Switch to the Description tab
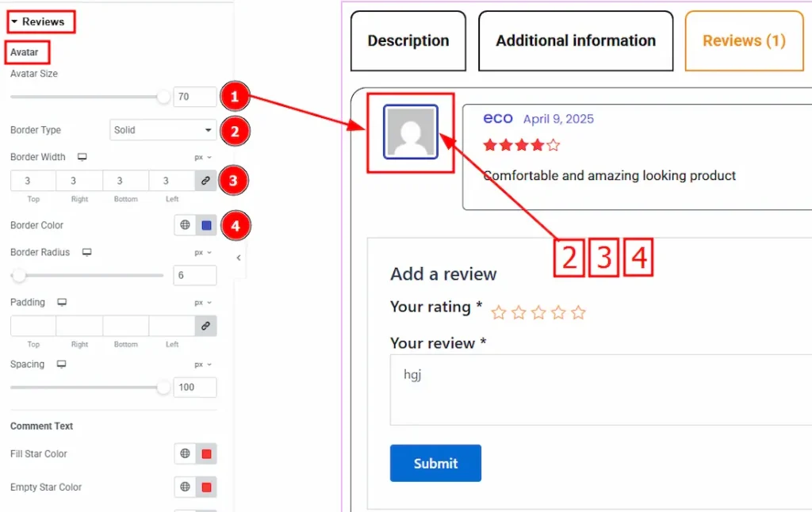 (408, 40)
